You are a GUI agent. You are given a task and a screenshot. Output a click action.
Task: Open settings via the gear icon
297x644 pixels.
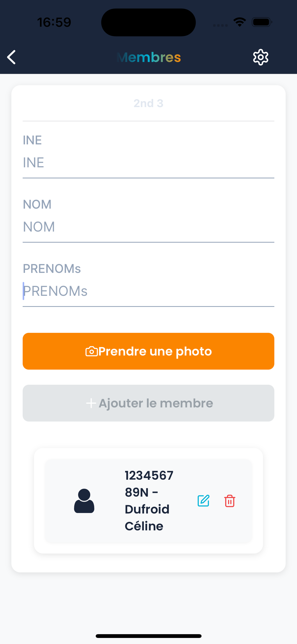pyautogui.click(x=260, y=57)
